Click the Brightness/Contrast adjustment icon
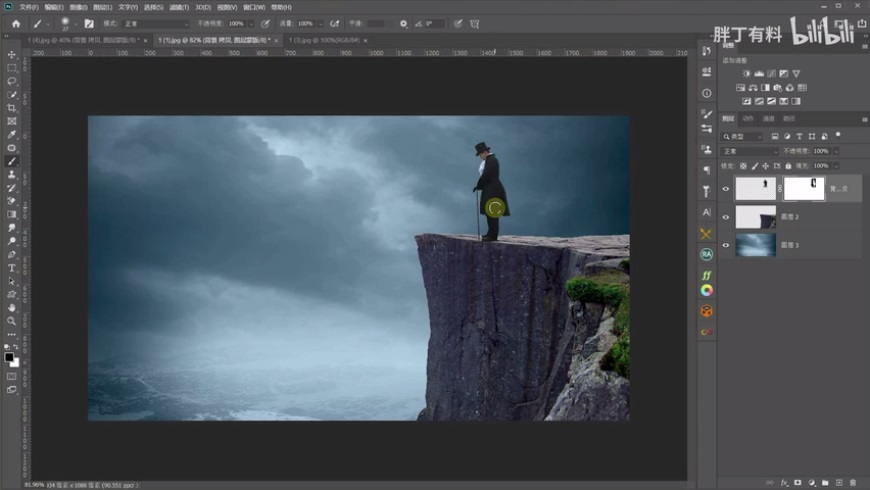This screenshot has height=490, width=870. click(746, 74)
